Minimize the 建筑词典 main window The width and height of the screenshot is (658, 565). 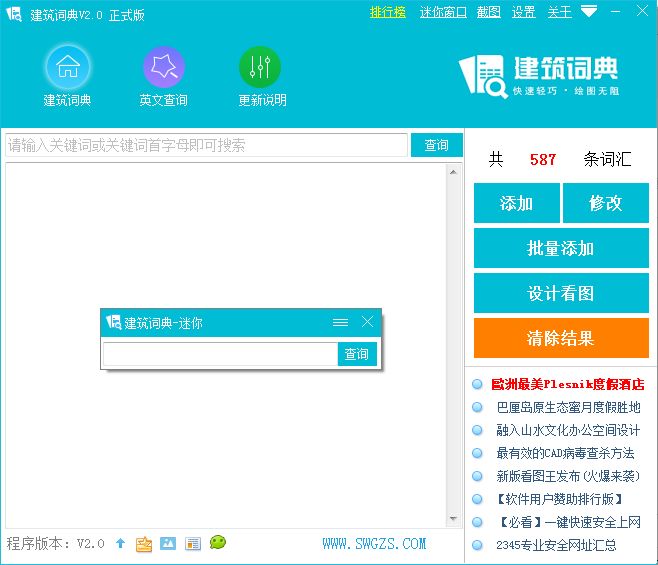point(616,11)
